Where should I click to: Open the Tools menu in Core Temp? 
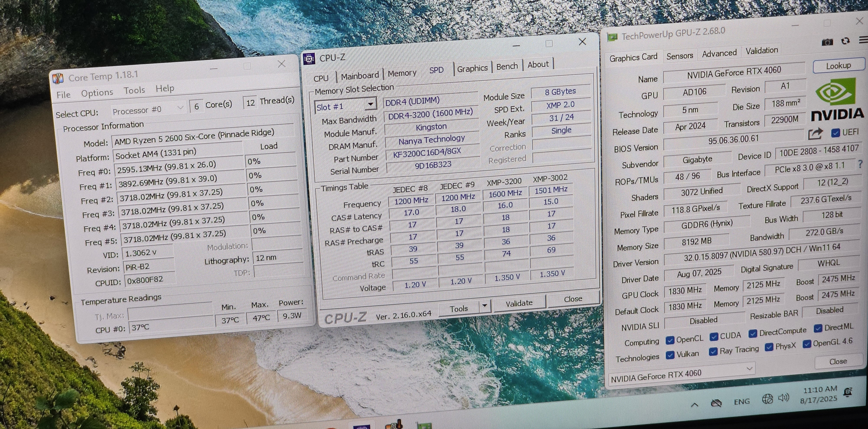tap(134, 90)
